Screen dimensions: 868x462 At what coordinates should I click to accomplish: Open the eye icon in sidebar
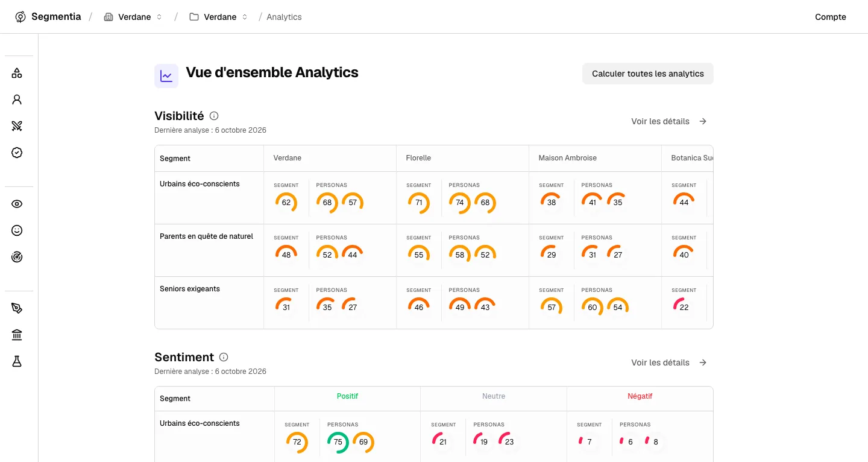coord(17,204)
